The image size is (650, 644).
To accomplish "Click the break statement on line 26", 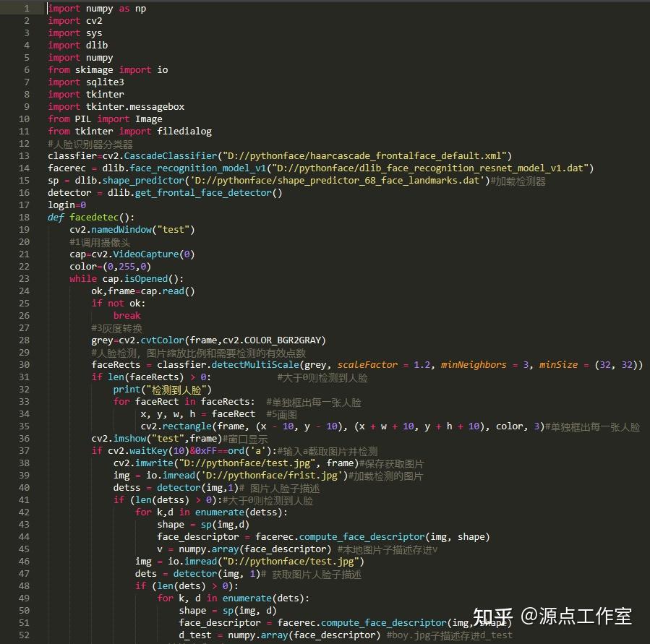I will point(127,315).
